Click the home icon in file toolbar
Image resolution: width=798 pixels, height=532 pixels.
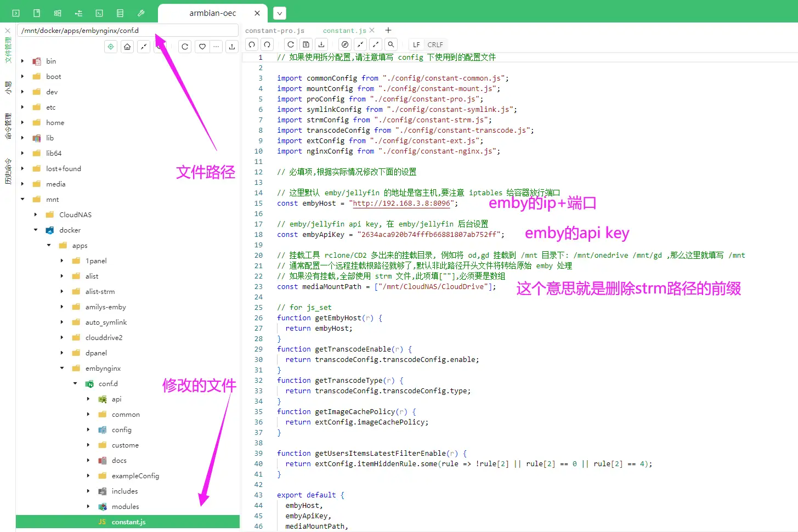point(127,47)
